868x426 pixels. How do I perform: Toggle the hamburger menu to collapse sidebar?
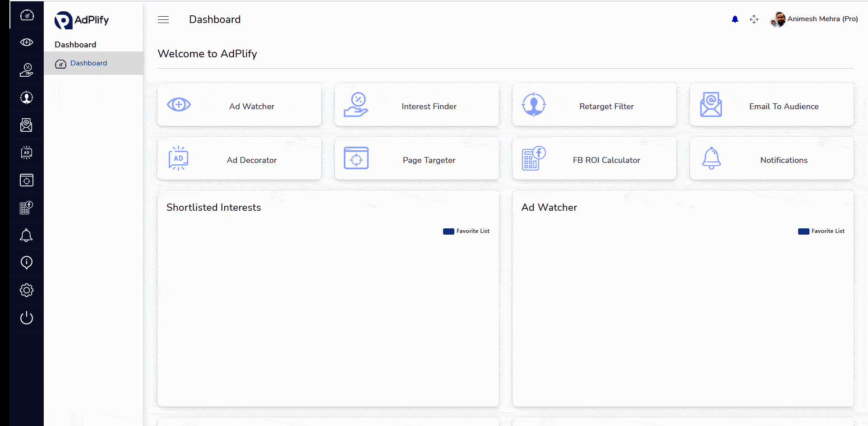point(163,19)
